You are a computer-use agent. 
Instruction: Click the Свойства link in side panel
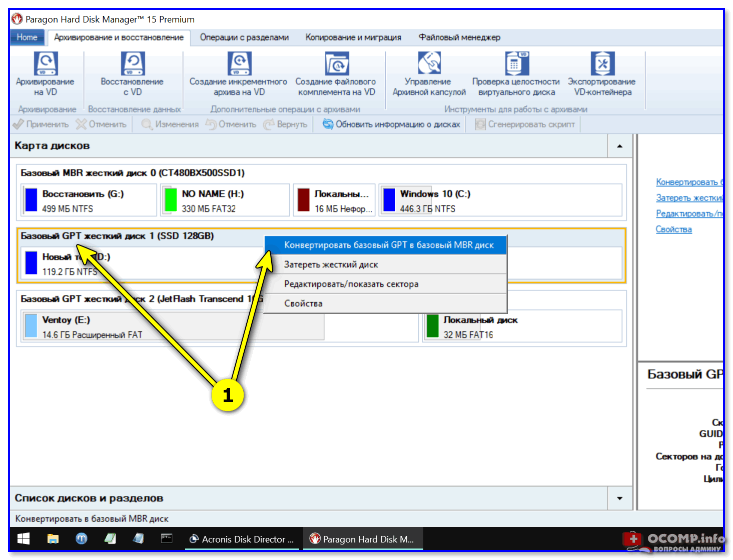(673, 229)
